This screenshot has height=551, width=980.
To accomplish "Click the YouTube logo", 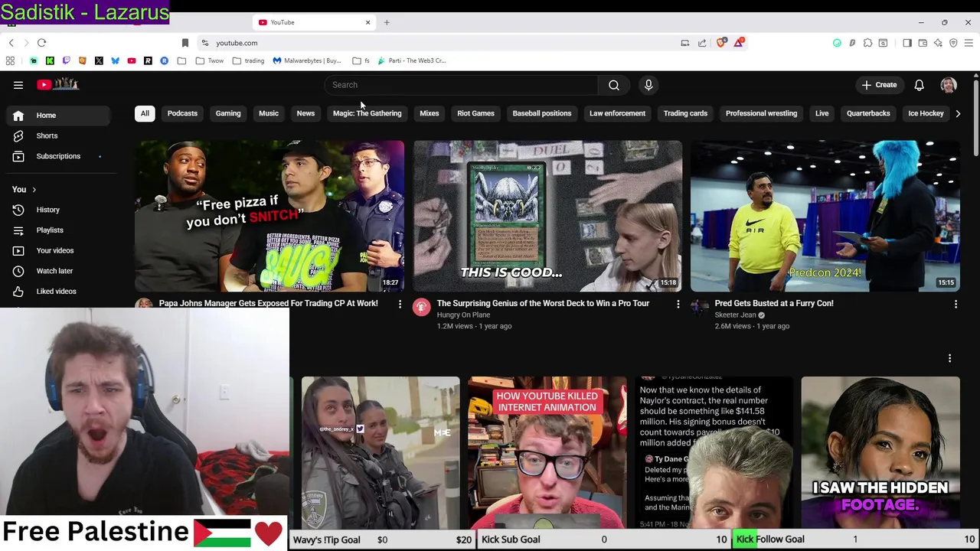I will pyautogui.click(x=57, y=84).
